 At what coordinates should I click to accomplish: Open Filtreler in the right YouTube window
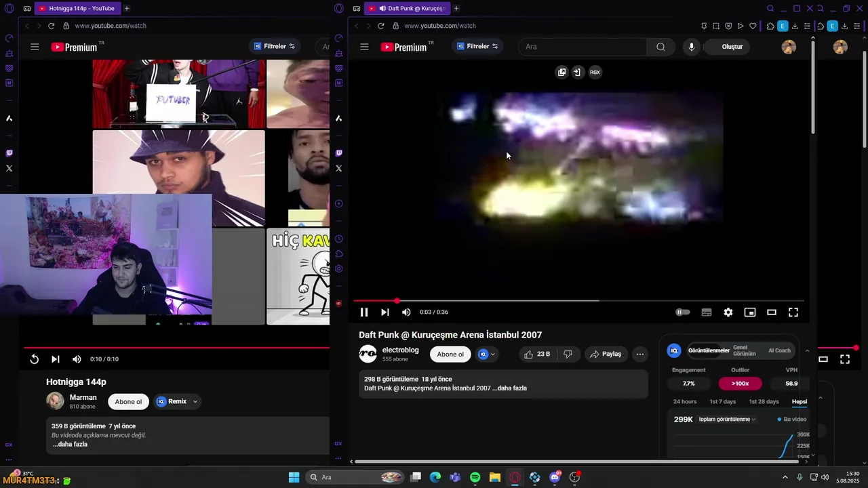(x=477, y=47)
